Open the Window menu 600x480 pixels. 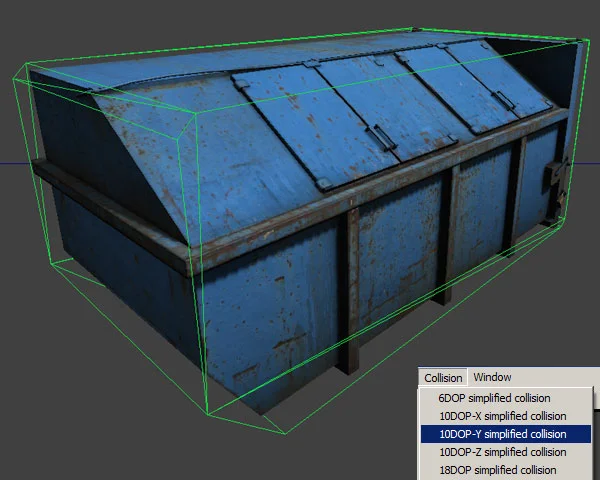(492, 377)
